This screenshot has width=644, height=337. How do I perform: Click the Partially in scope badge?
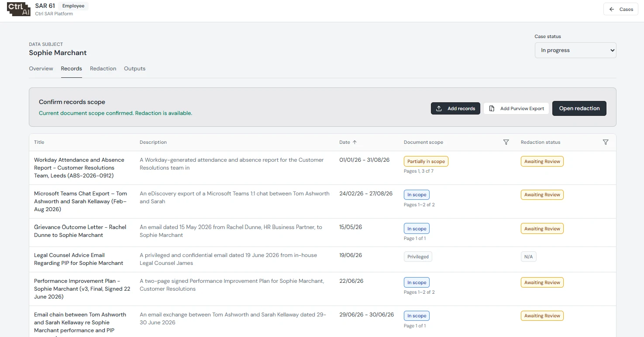pyautogui.click(x=426, y=161)
